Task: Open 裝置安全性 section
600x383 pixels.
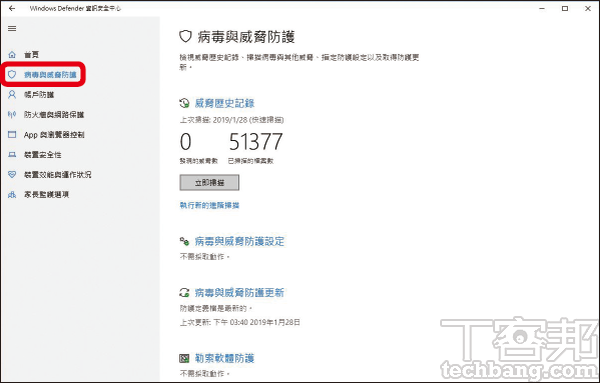Action: 42,155
